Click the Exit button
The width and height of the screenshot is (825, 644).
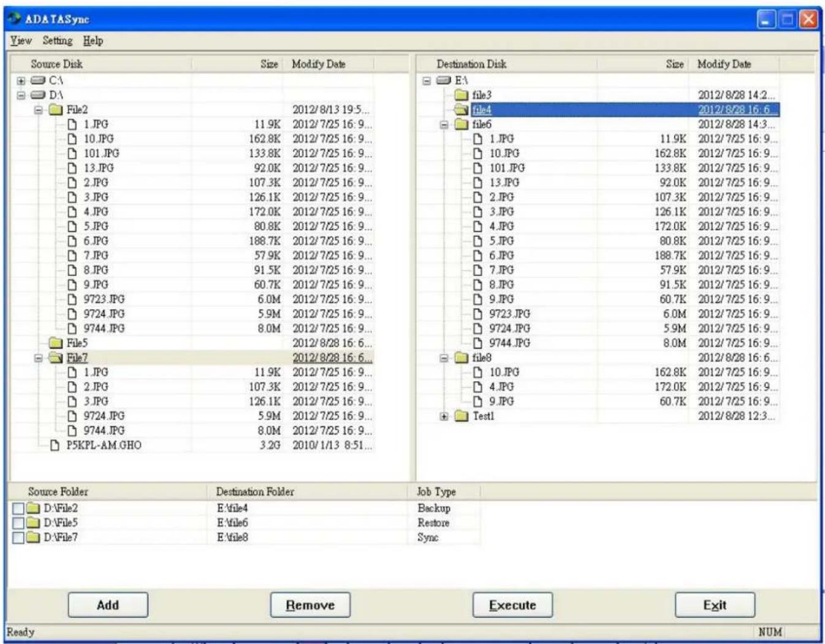pyautogui.click(x=715, y=605)
